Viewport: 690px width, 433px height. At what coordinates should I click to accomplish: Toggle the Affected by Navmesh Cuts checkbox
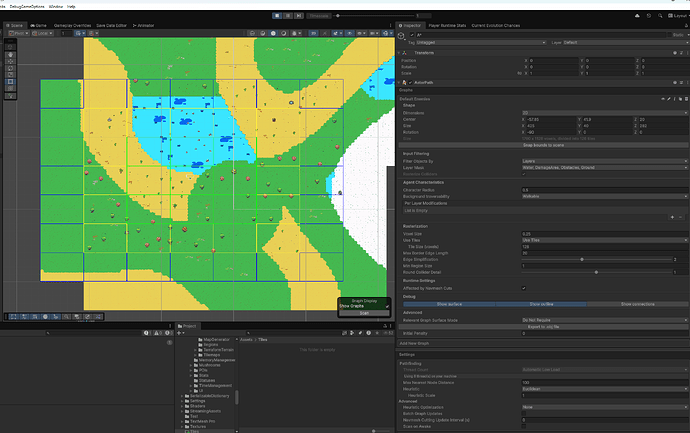[525, 288]
